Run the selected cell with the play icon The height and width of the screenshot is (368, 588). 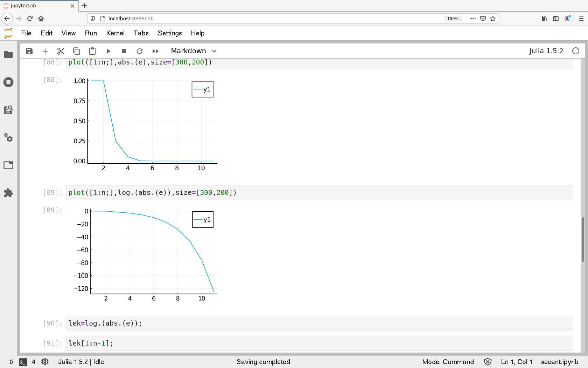tap(108, 51)
